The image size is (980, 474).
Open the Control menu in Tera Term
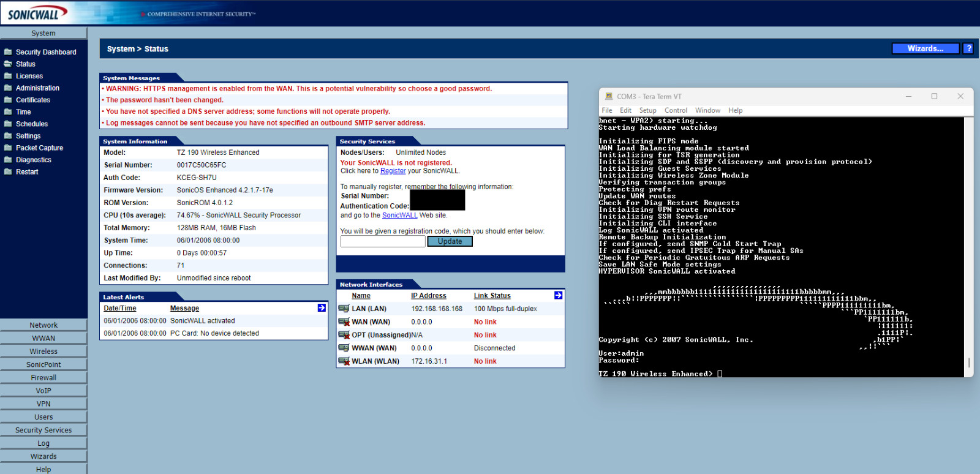(x=676, y=110)
